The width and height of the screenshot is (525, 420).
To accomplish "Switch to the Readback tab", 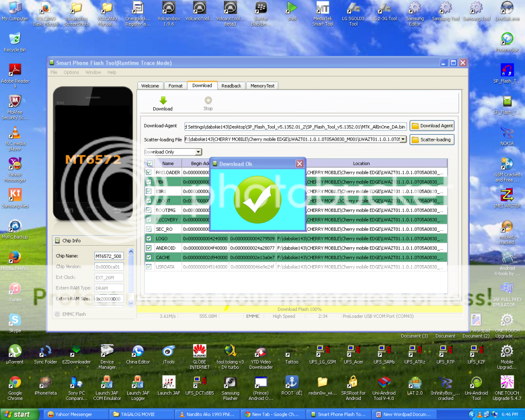I will [x=231, y=86].
